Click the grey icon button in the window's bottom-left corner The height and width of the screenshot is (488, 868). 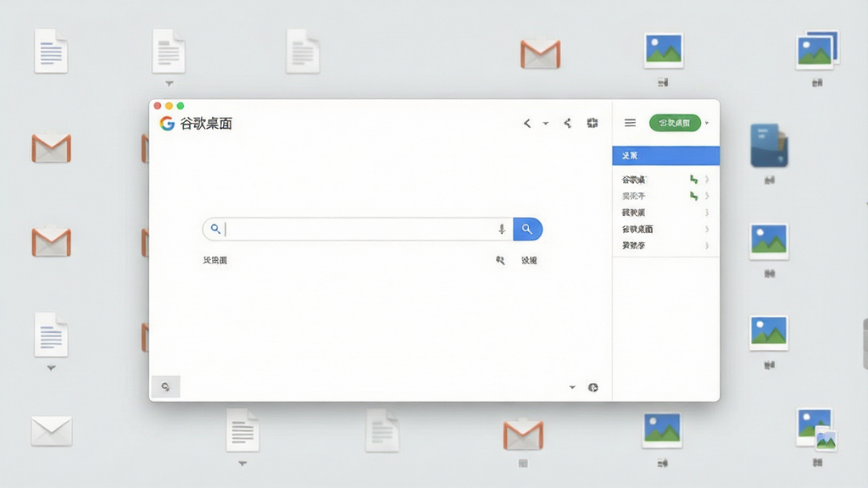point(165,386)
